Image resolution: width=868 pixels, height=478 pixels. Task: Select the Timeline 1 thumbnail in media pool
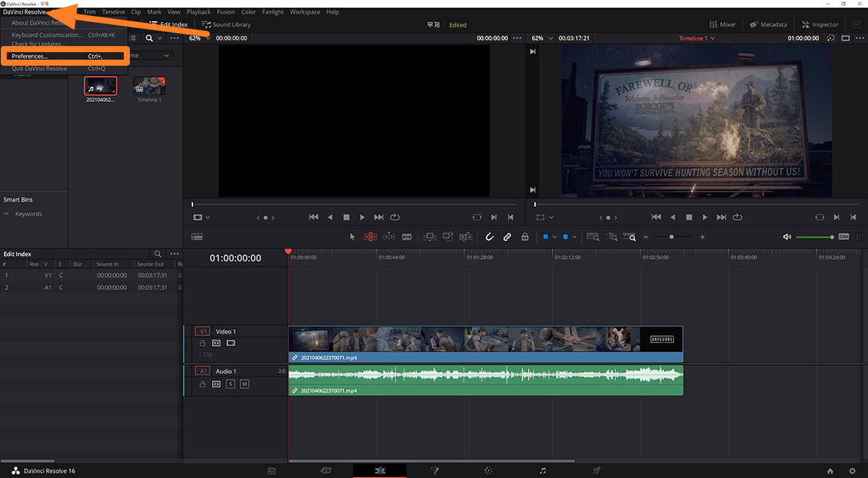click(149, 86)
